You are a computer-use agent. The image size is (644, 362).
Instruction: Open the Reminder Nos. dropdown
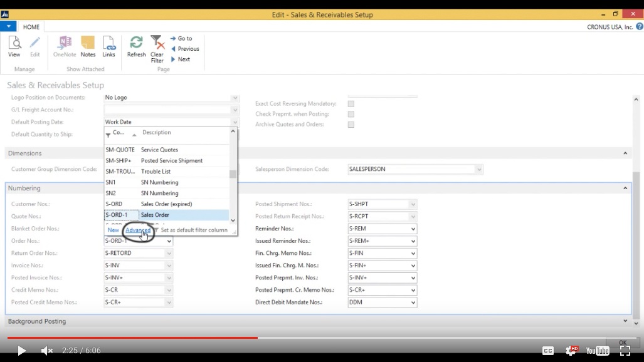click(x=414, y=229)
